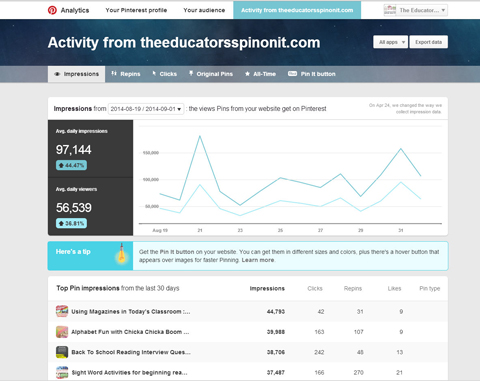
Task: Switch to the Repins tab
Action: click(x=126, y=74)
